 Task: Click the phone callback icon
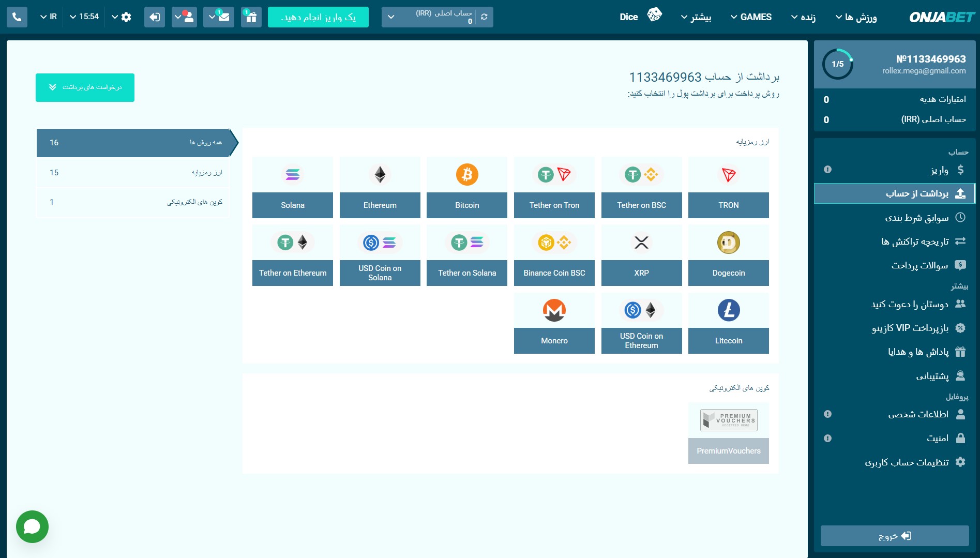click(17, 17)
